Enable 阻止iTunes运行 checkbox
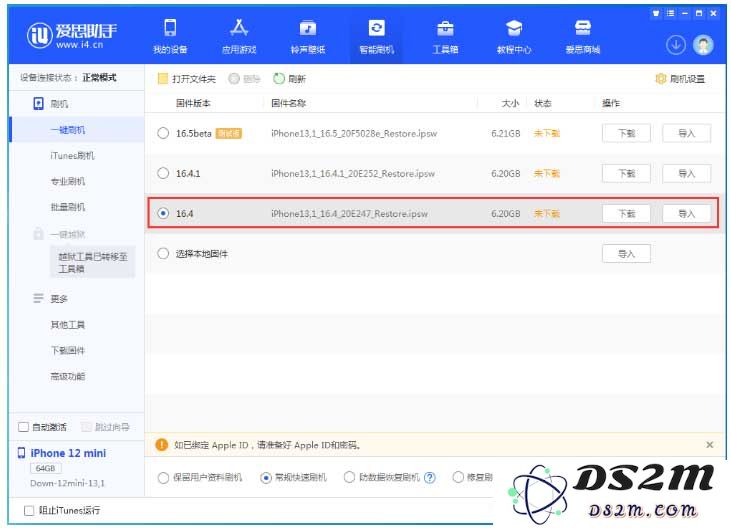This screenshot has width=731, height=528. pos(29,510)
